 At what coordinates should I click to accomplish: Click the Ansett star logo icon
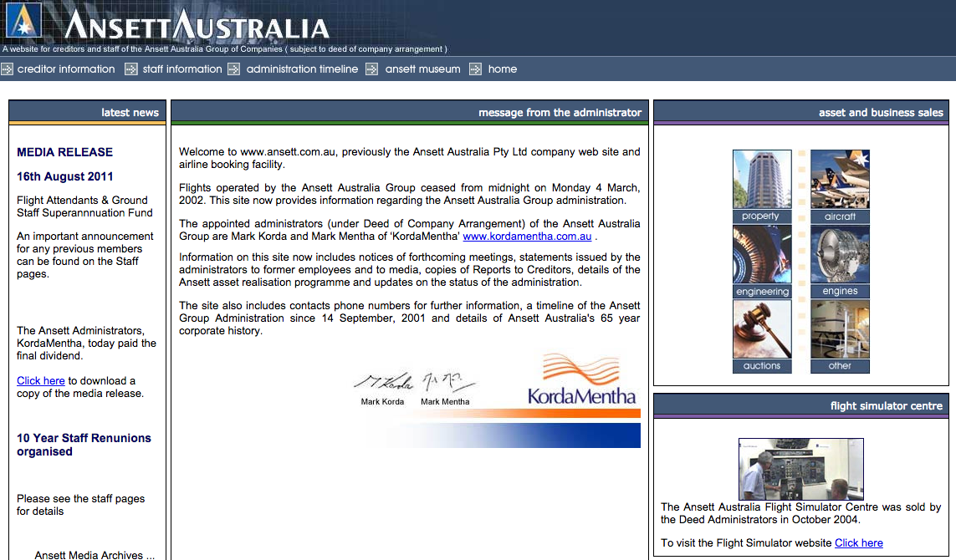point(23,21)
